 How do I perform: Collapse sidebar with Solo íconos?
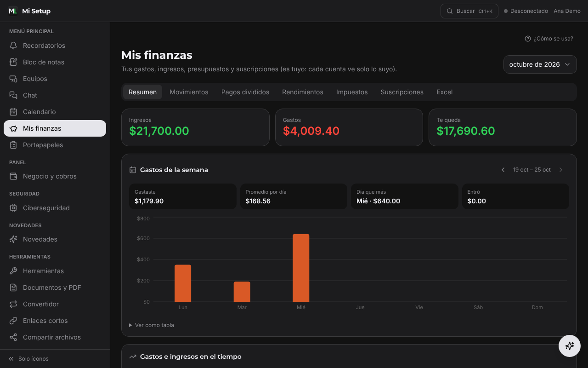(28, 359)
